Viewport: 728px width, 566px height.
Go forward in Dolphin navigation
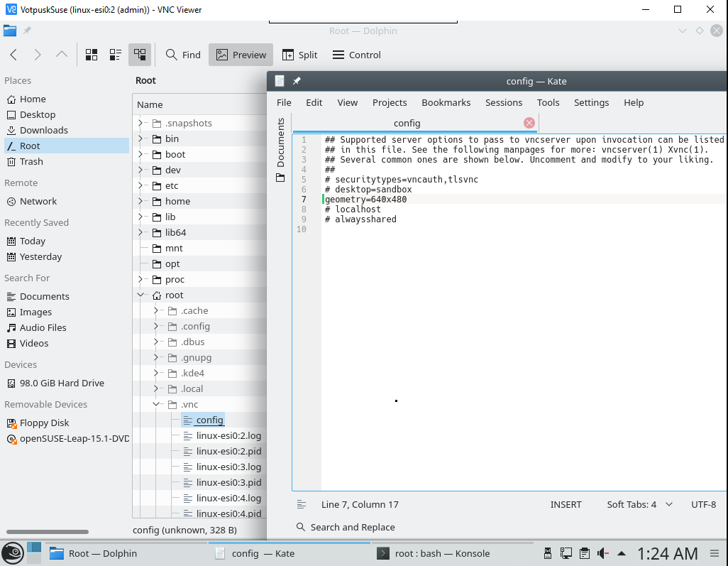[38, 55]
